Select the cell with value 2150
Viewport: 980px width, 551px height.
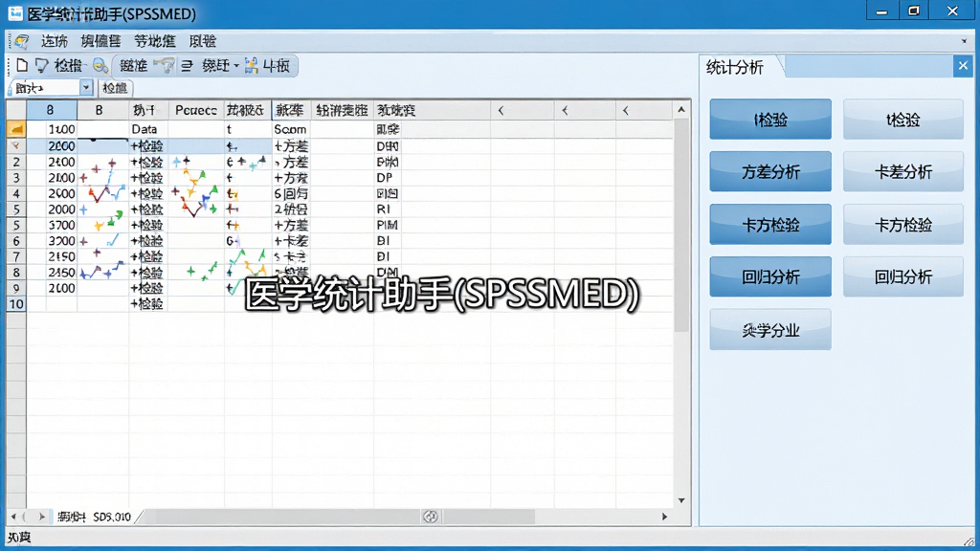[52, 256]
